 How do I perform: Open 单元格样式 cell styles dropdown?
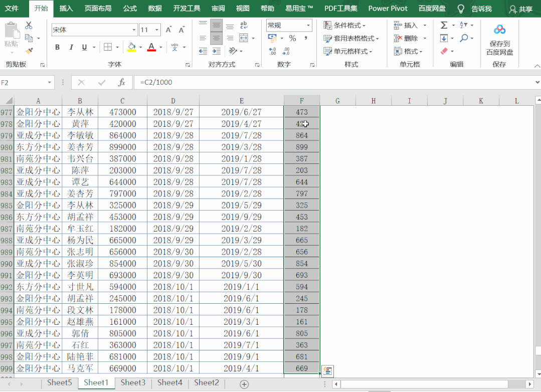(x=348, y=52)
